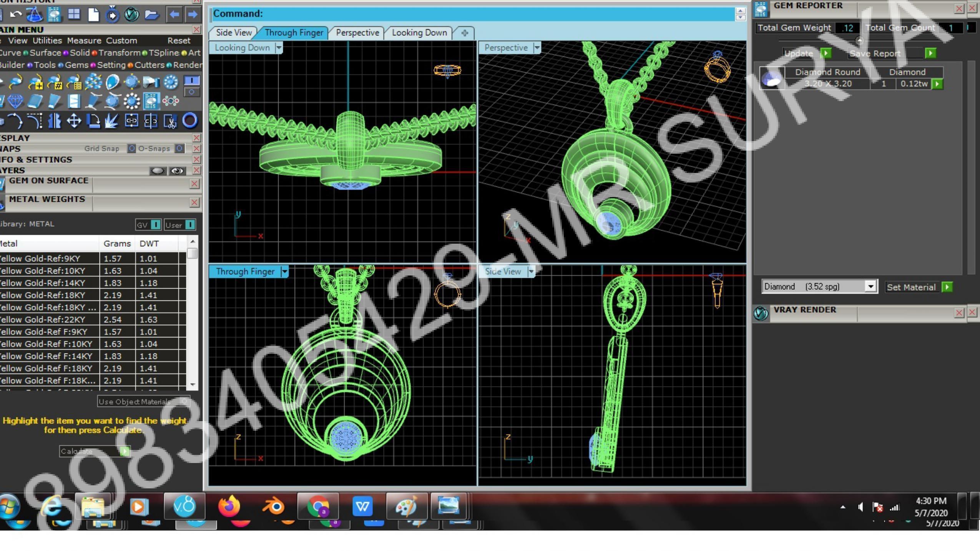Select the diamond wireframe gem icon
The image size is (980, 551).
[x=15, y=101]
